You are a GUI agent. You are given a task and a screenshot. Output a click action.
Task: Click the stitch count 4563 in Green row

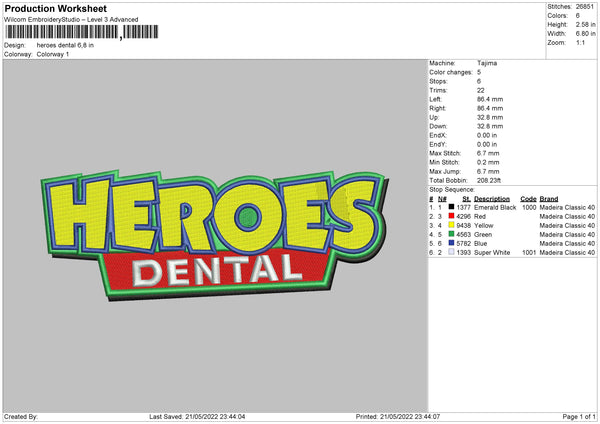pos(463,235)
